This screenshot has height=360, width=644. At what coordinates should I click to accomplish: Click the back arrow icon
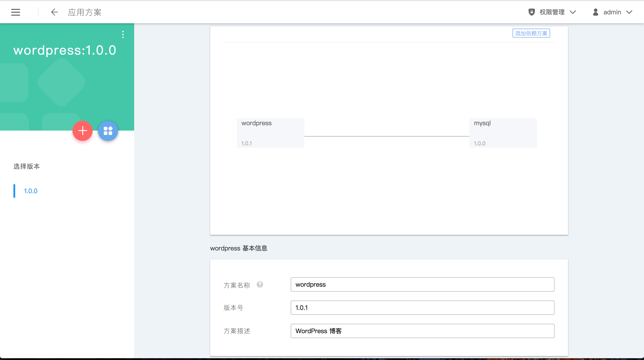tap(54, 12)
